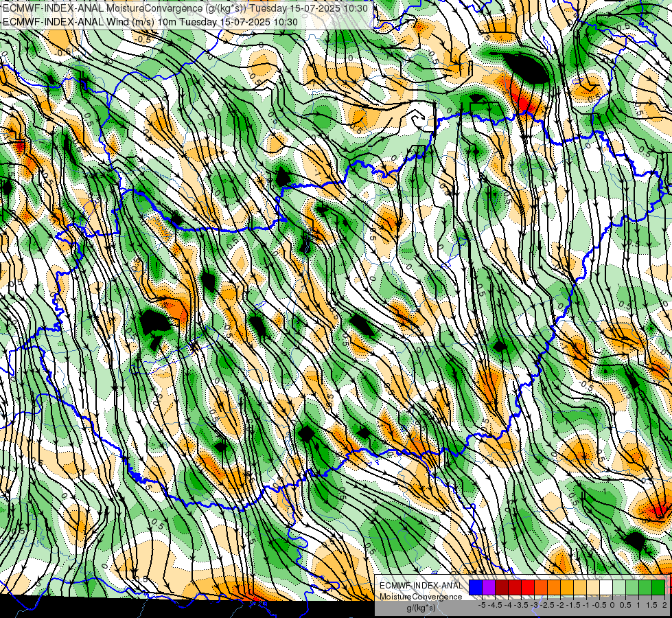Screen dimensions: 672x618
Task: Click the blue legend swatch left of -5
Action: [x=476, y=587]
